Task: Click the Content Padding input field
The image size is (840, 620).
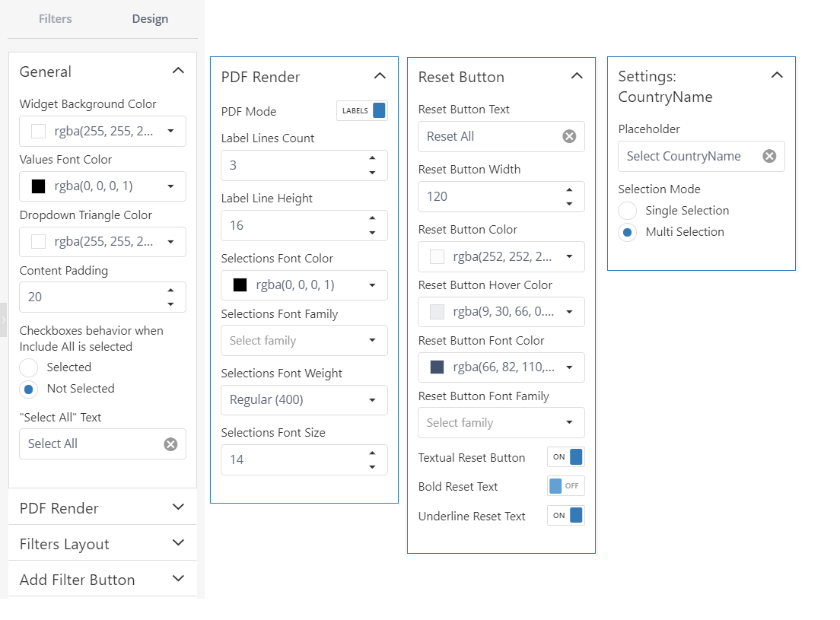Action: (x=94, y=297)
